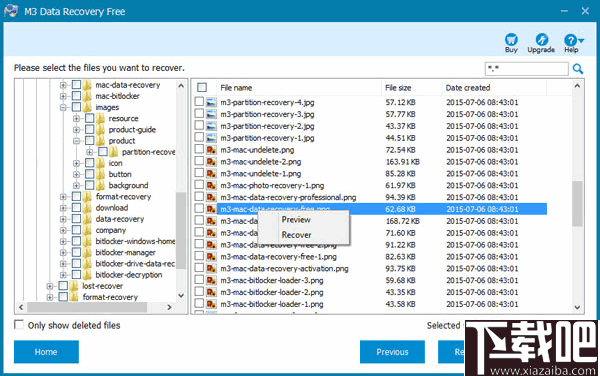The width and height of the screenshot is (600, 376).
Task: Click folder icon of product-guide
Action: click(101, 129)
